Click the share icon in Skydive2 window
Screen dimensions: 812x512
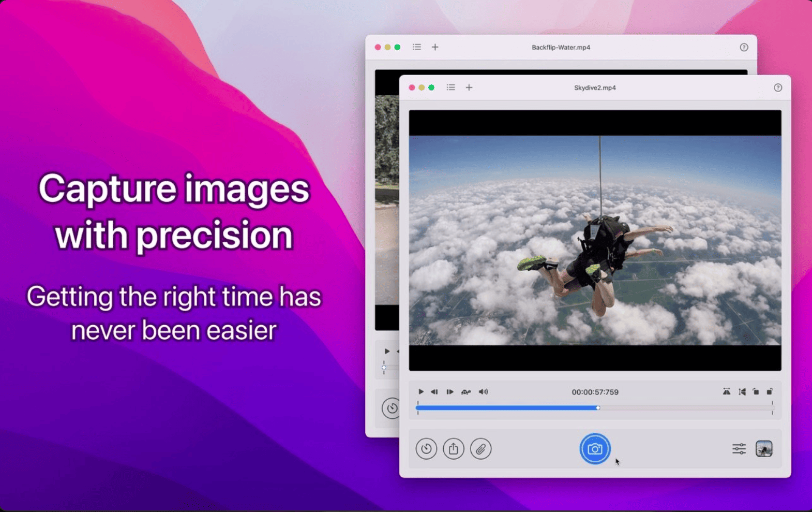pyautogui.click(x=454, y=449)
